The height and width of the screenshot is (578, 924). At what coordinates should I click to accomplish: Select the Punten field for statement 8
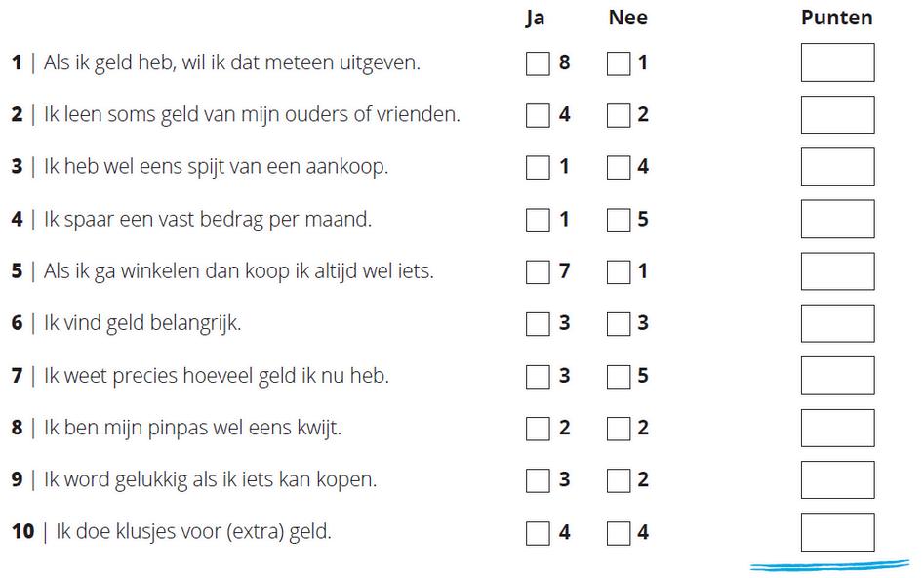(837, 428)
